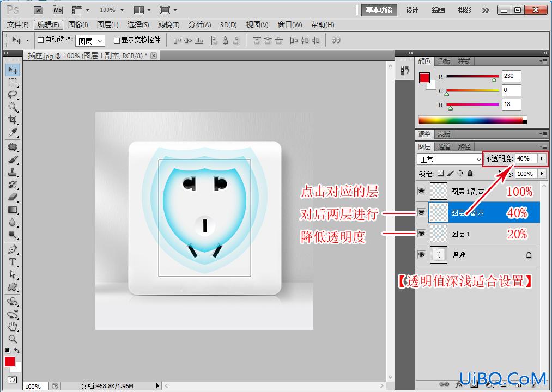Switch to 设计 workspace
552x392 pixels.
pyautogui.click(x=412, y=10)
